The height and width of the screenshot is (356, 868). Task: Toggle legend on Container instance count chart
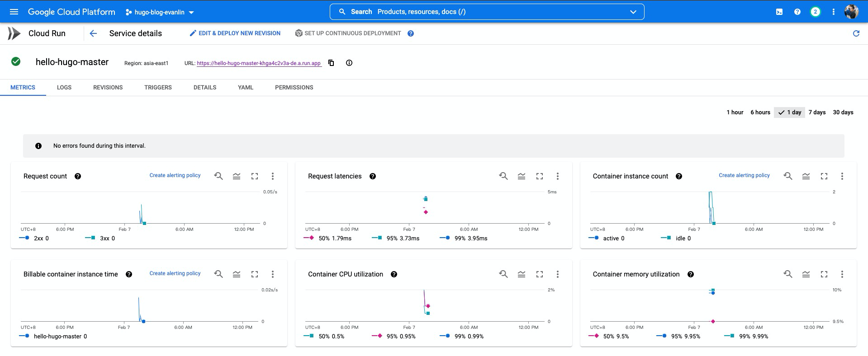tap(806, 176)
